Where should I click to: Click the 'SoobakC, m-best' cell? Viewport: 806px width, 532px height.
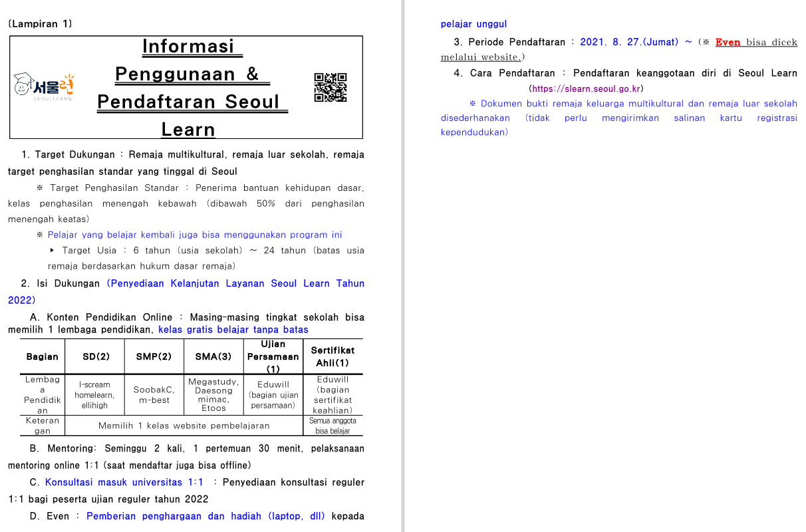coord(154,395)
